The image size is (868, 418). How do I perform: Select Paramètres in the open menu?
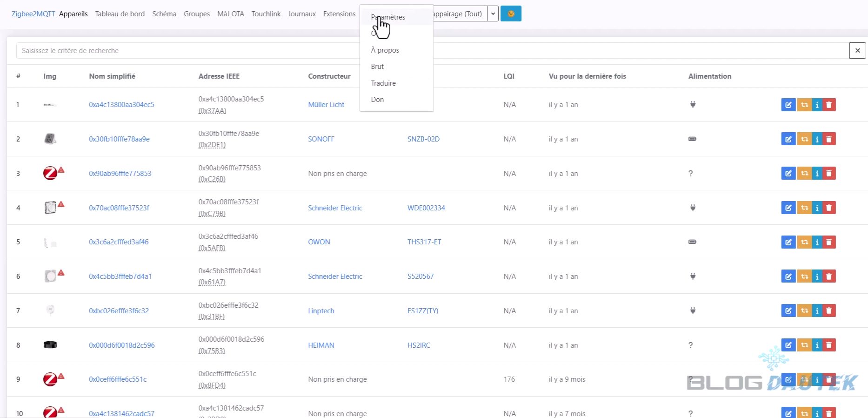tap(388, 17)
